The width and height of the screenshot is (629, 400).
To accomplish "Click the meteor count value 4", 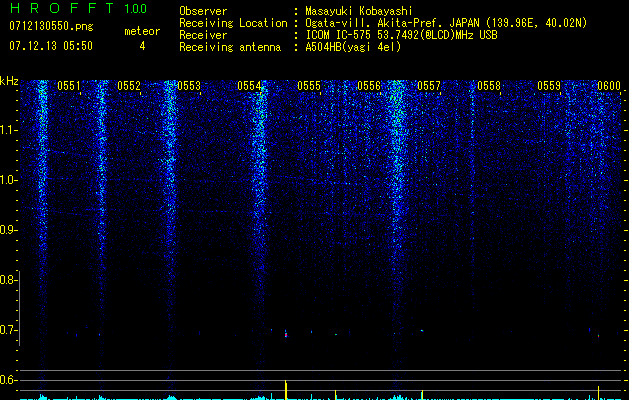I will tap(142, 46).
